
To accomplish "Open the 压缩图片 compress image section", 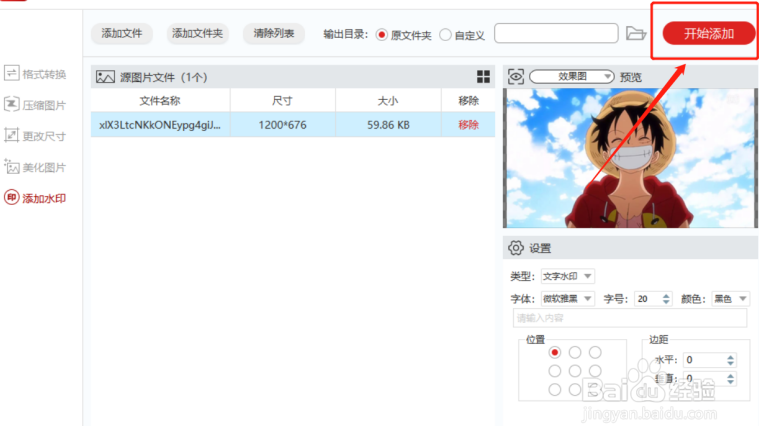I will pyautogui.click(x=35, y=105).
